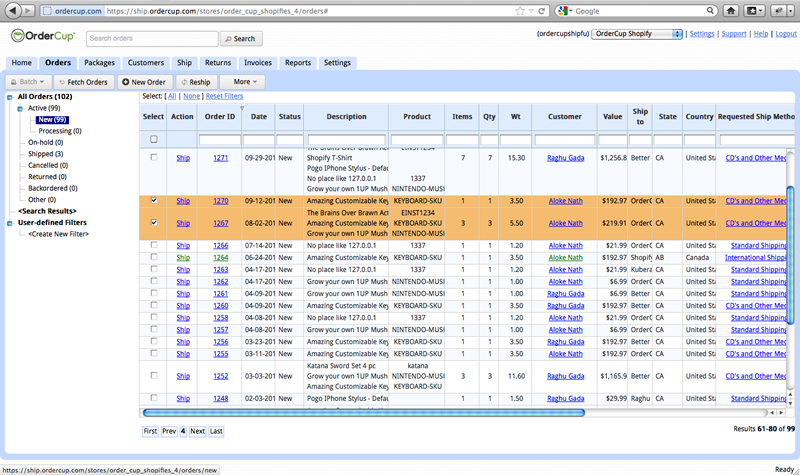Go to Prev results page

[x=169, y=431]
